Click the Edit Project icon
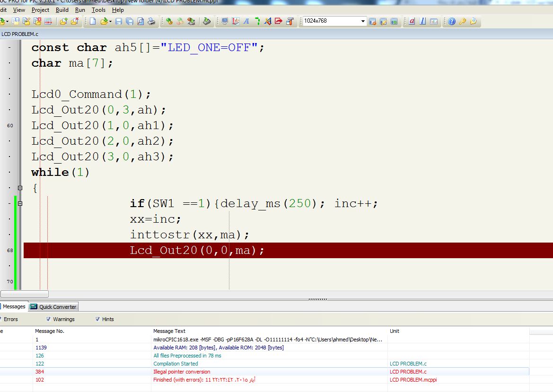Viewport: 553px width, 392px height. [x=26, y=21]
